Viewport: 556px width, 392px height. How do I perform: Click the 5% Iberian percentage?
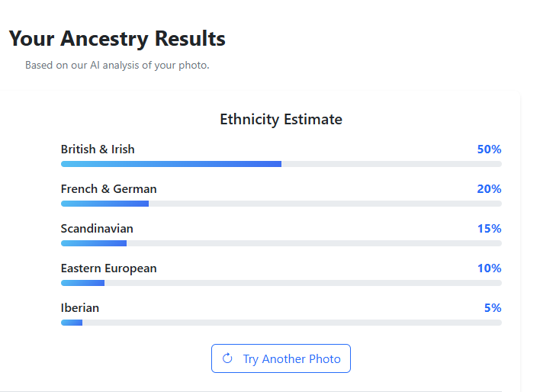click(x=493, y=308)
